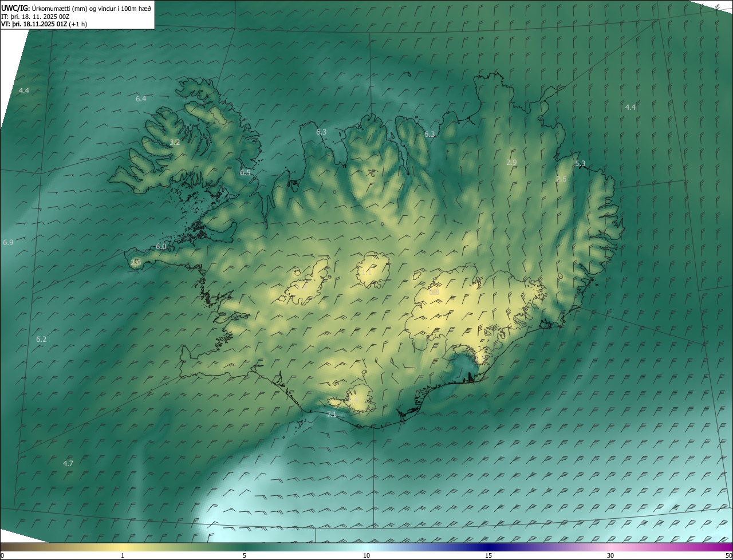Select the 'IT: þri. 18. 11. 2025 00Z' line
Image resolution: width=733 pixels, height=560 pixels.
(35, 16)
